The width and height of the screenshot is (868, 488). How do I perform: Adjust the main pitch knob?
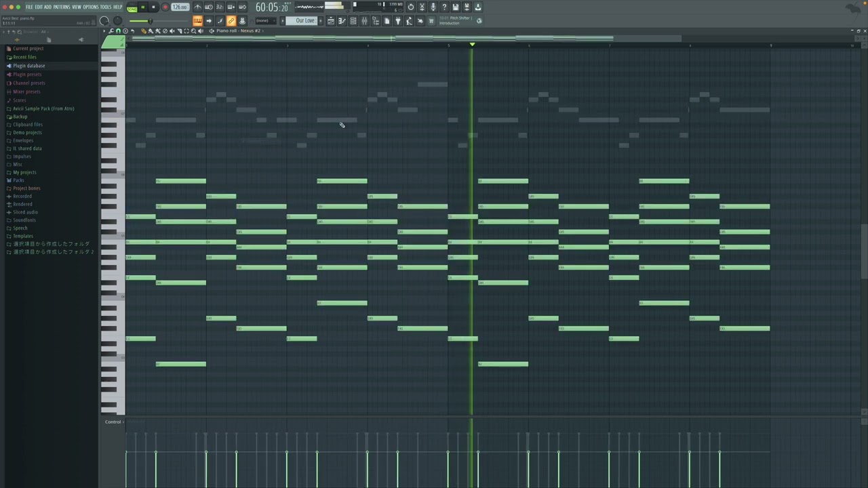(118, 21)
